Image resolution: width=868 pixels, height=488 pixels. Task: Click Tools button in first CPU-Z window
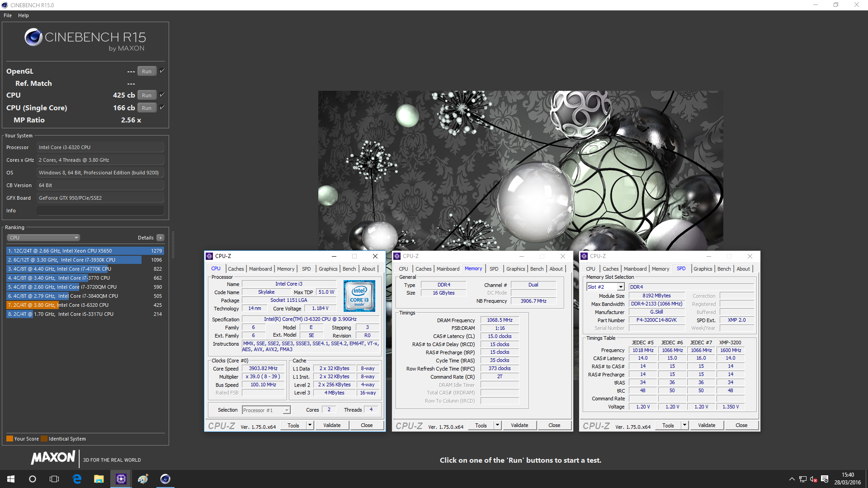point(293,425)
